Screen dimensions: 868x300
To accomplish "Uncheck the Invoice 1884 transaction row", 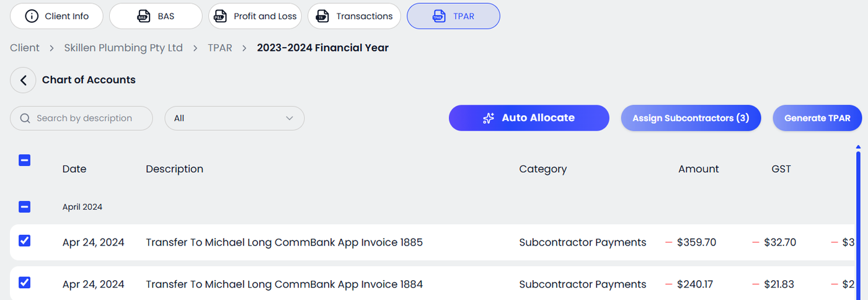I will tap(25, 283).
